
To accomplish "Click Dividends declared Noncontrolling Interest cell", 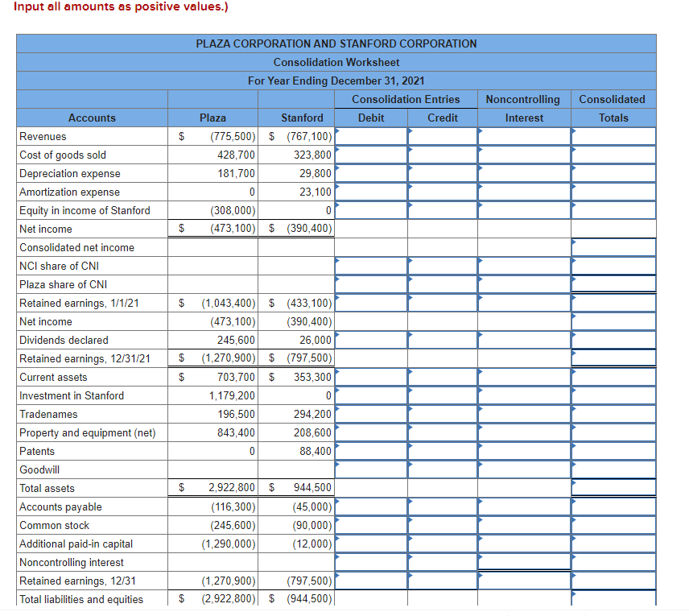I will pyautogui.click(x=524, y=340).
